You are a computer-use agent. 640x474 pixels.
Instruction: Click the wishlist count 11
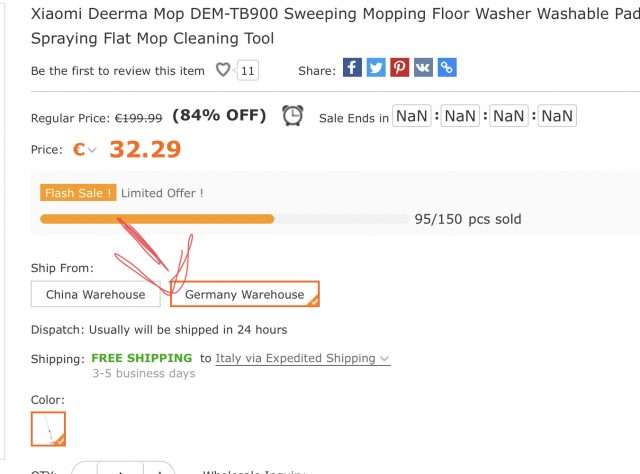(248, 71)
